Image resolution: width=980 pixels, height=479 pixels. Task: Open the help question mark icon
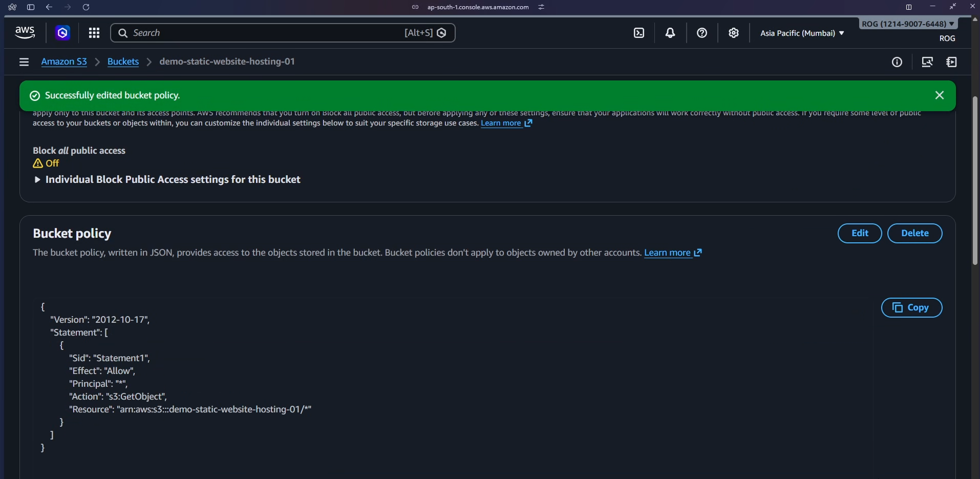point(702,33)
